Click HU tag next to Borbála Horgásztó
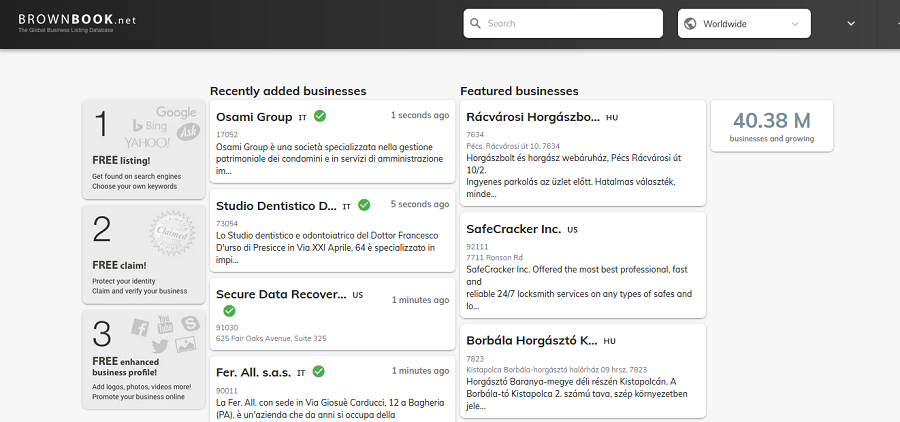This screenshot has height=422, width=900. pos(610,341)
